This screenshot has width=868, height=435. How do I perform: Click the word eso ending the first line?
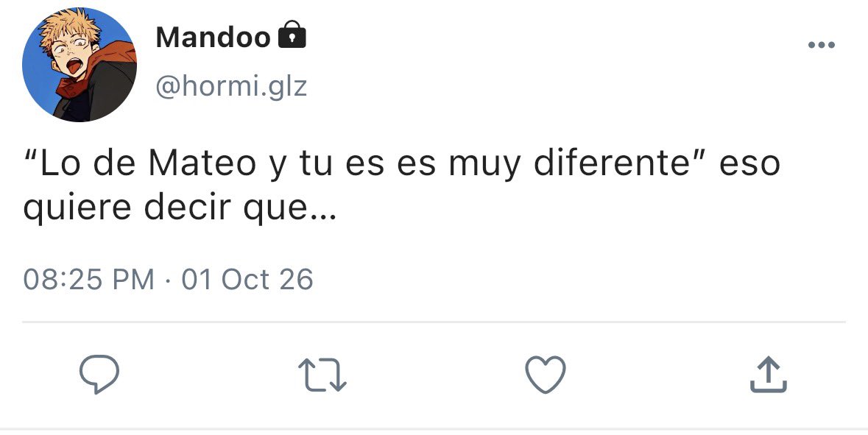tap(749, 164)
